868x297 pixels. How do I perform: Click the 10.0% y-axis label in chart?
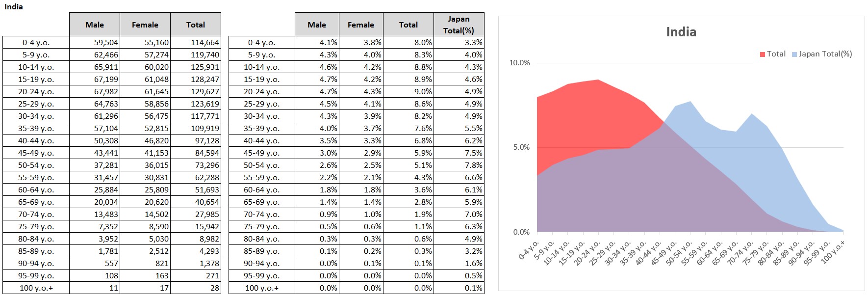point(519,63)
